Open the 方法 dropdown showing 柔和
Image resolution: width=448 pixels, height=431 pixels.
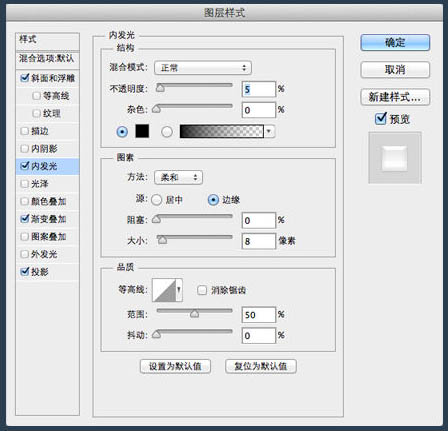point(178,177)
